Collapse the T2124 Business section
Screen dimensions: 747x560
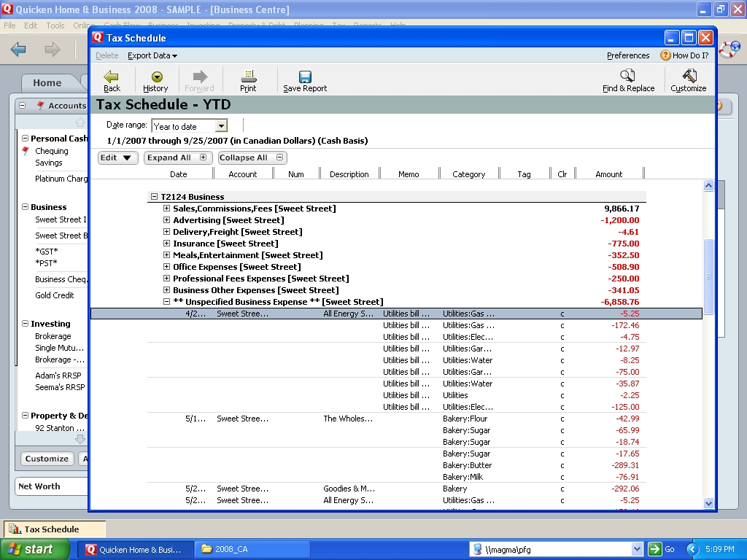tap(155, 197)
